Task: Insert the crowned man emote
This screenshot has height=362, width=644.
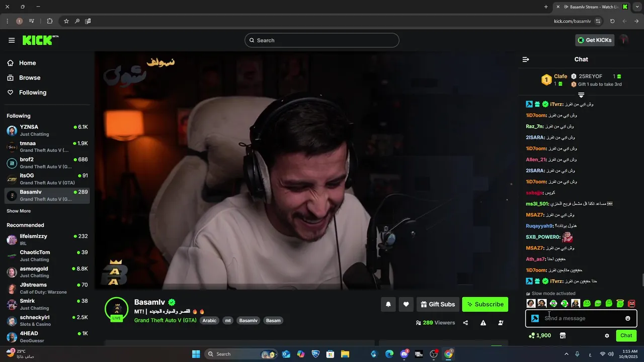Action: tap(576, 303)
